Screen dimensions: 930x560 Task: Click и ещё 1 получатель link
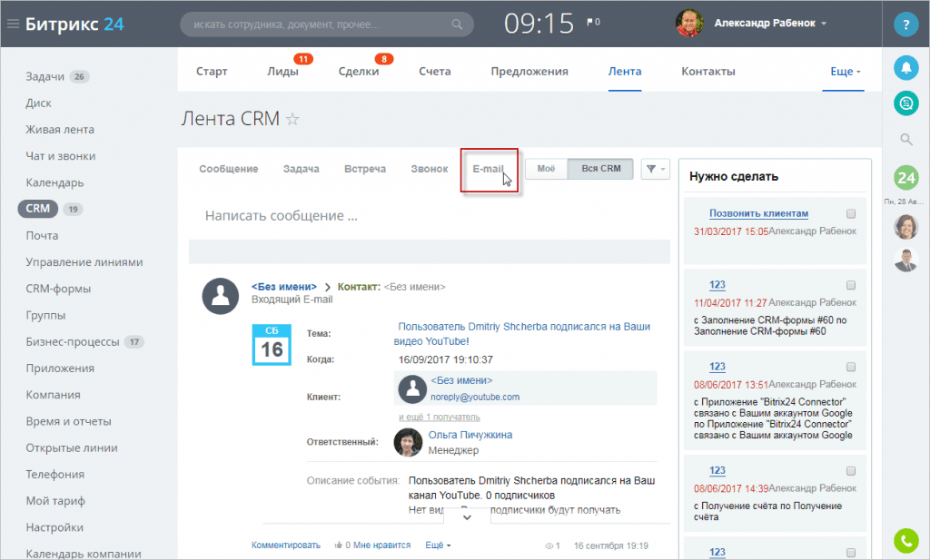click(440, 418)
